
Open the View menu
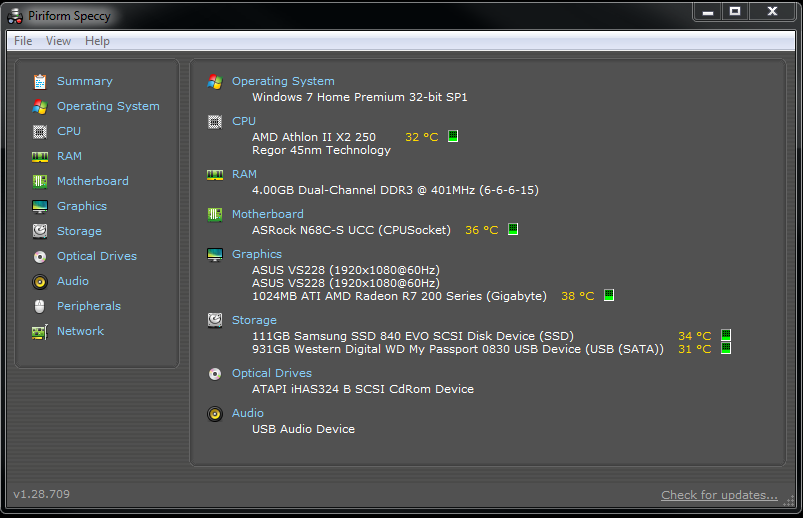[x=58, y=41]
